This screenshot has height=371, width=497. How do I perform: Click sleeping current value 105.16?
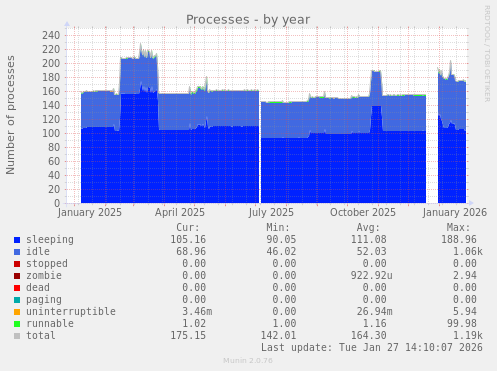tap(188, 240)
